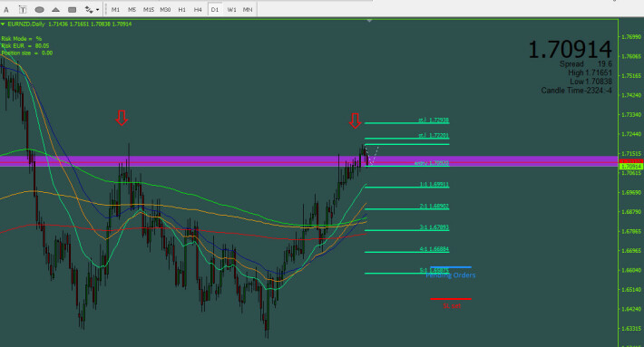
Task: Switch to W1 weekly timeframe
Action: [x=231, y=9]
